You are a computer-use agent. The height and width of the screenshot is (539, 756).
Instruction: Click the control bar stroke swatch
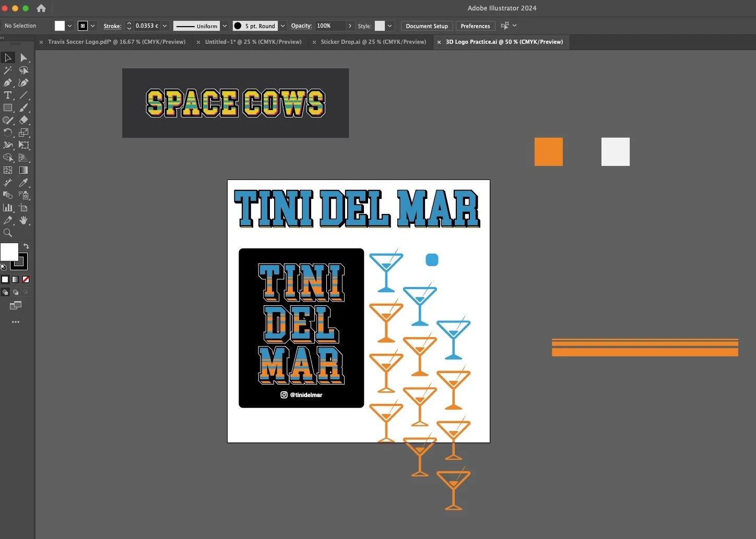coord(82,26)
